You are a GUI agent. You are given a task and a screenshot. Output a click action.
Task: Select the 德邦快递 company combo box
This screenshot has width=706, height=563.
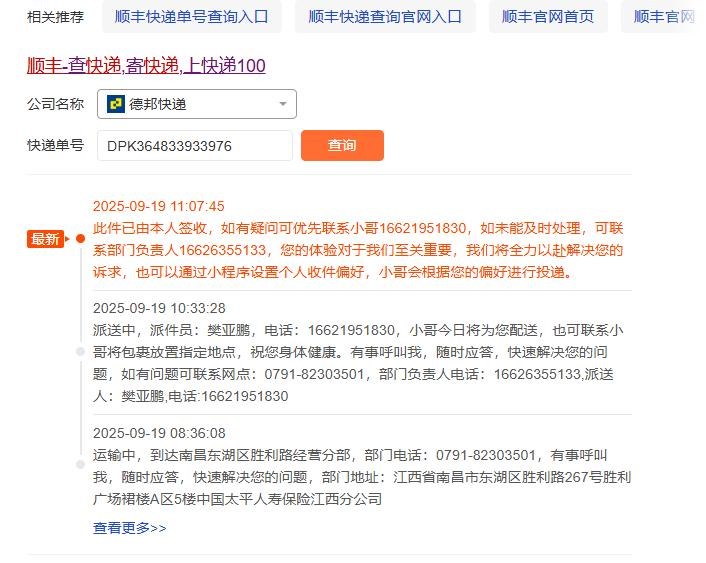(197, 104)
